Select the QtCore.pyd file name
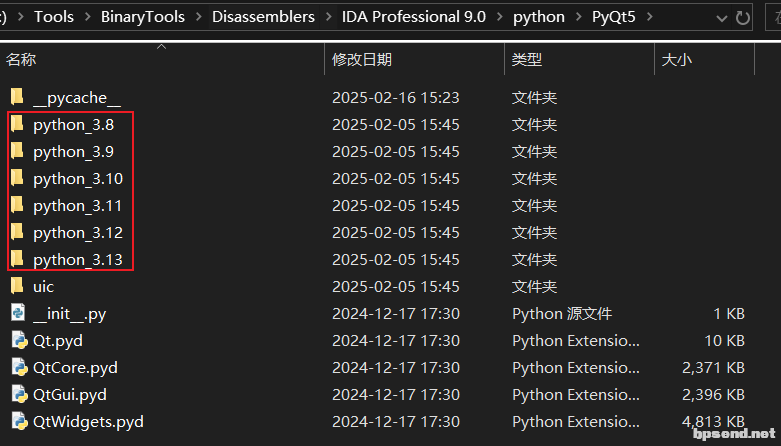Viewport: 781px width, 446px height. coord(75,368)
